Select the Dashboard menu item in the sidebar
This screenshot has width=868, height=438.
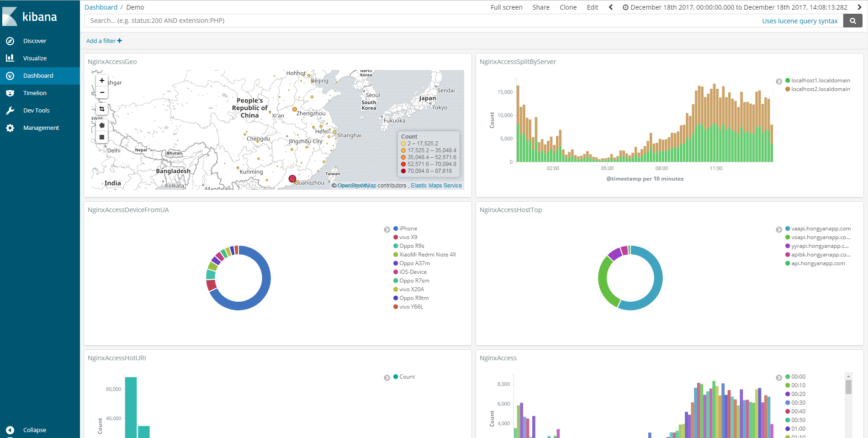pyautogui.click(x=40, y=76)
